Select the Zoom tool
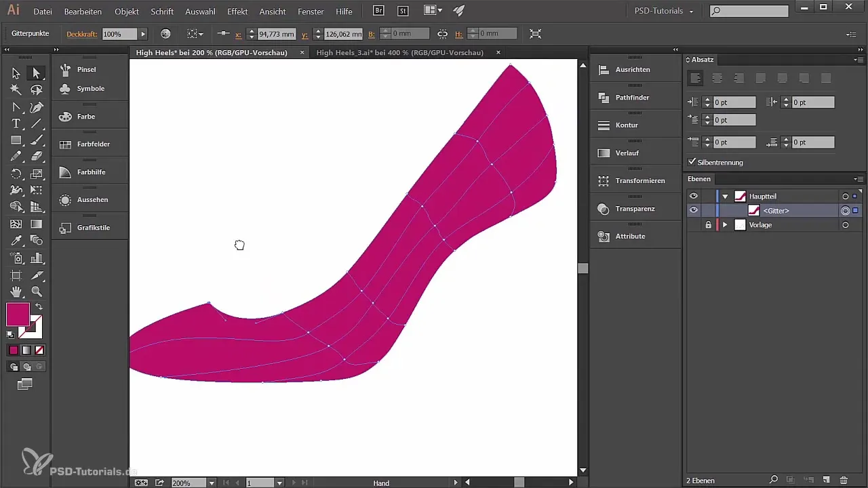This screenshot has width=868, height=488. tap(37, 291)
